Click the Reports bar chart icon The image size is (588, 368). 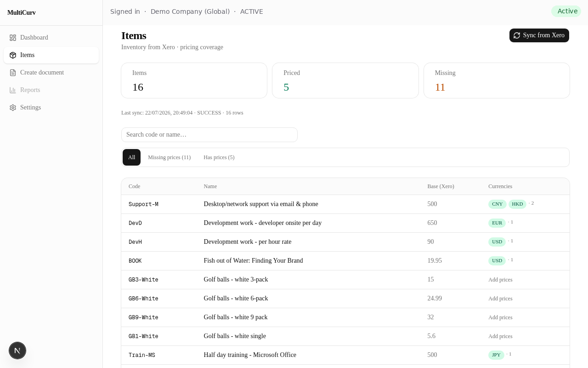point(13,90)
